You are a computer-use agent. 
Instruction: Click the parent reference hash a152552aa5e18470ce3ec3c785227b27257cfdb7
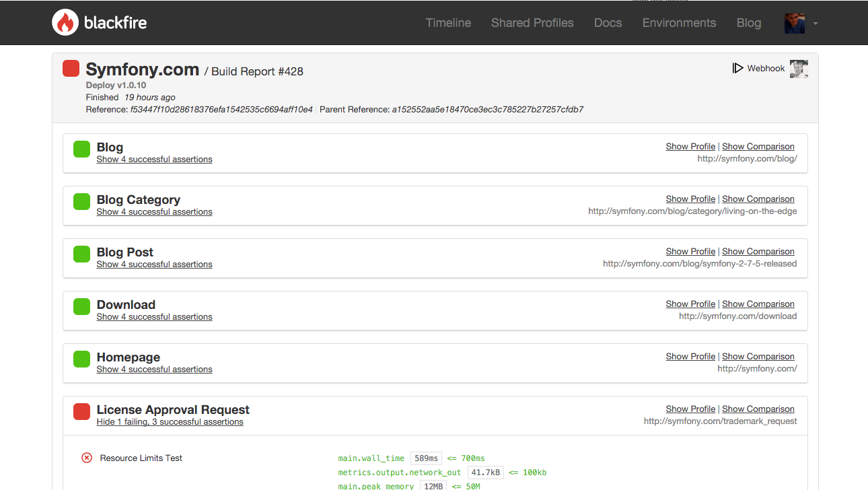[x=488, y=109]
